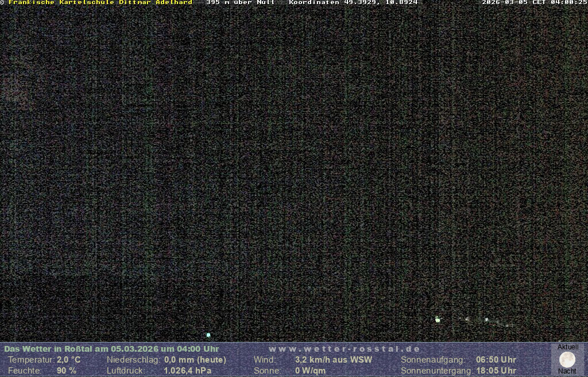Click the timestamp 2026-03-05 CET overlay

pos(534,3)
